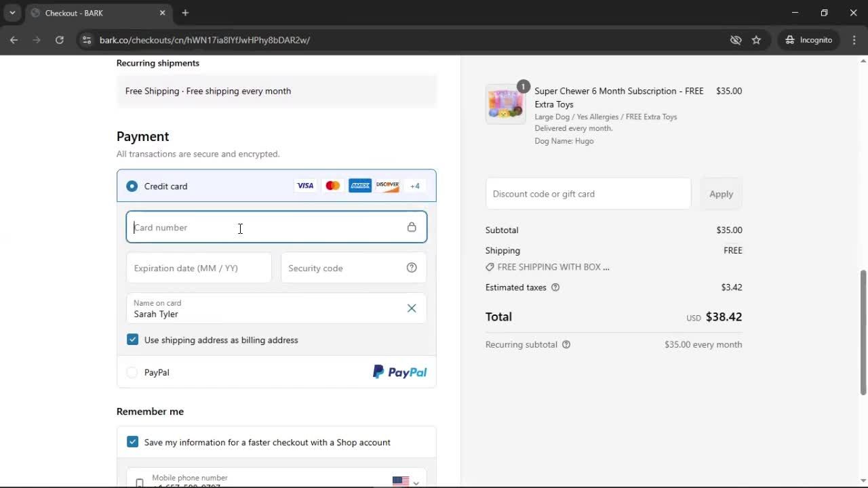Click the PayPal logo
Viewport: 868px width, 488px height.
click(399, 372)
